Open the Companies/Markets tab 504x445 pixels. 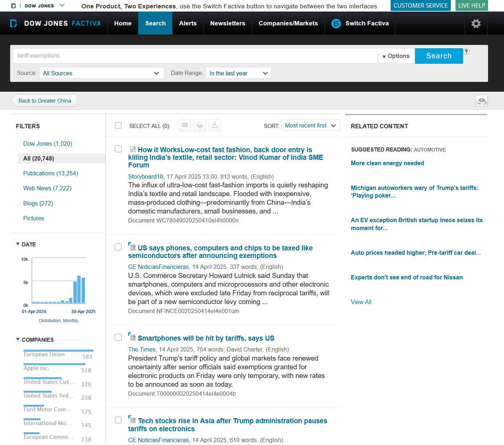tap(288, 24)
